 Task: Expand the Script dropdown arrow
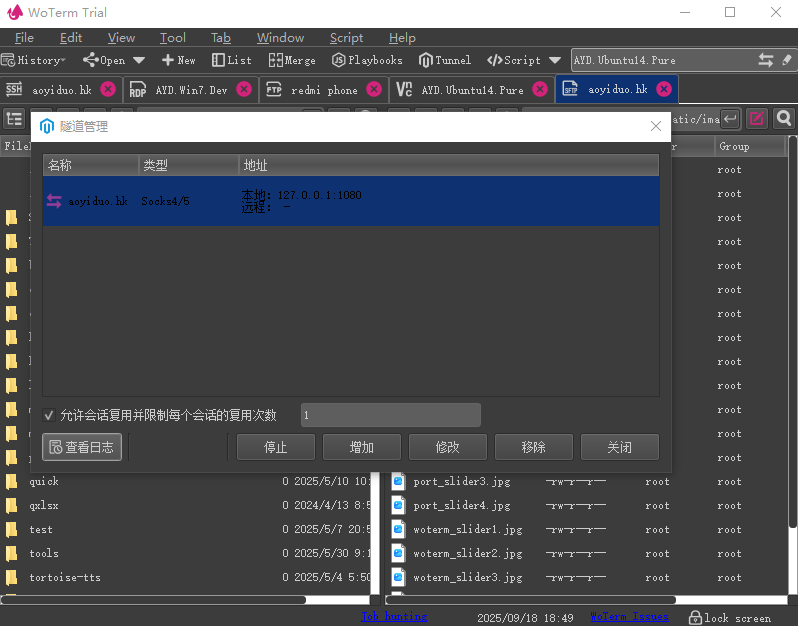click(x=555, y=60)
